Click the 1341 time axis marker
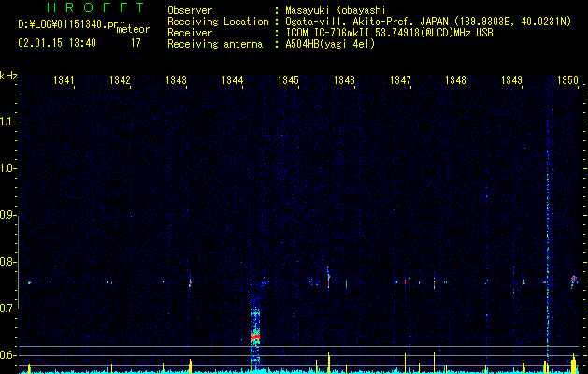 [x=65, y=80]
